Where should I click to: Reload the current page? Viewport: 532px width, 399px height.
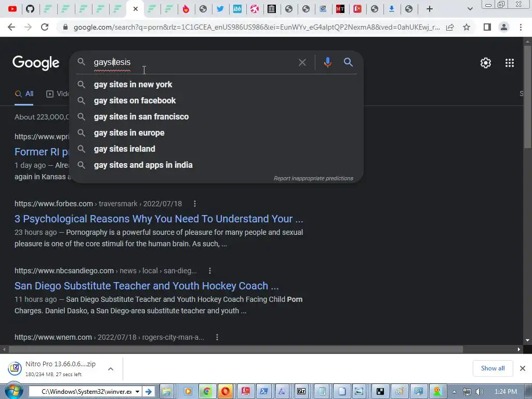tap(45, 27)
